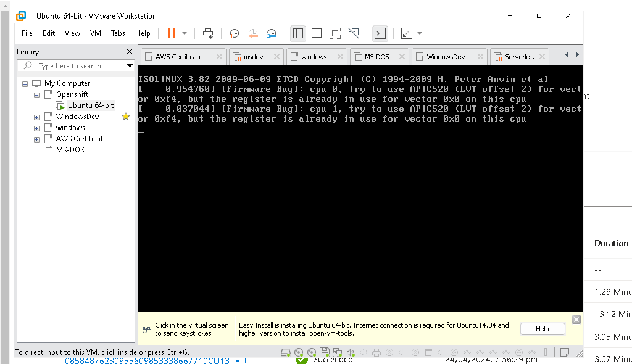The image size is (632, 364).
Task: Click the keyboard icon in message bar
Action: click(x=147, y=329)
